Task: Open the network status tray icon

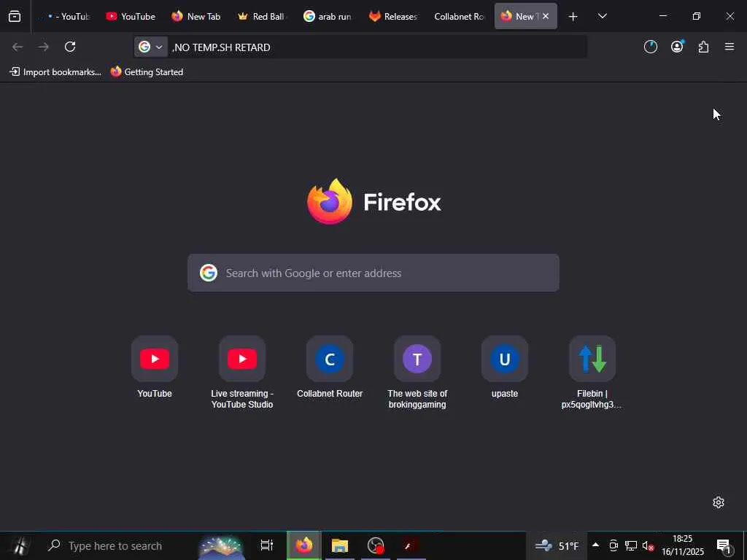Action: (x=631, y=545)
